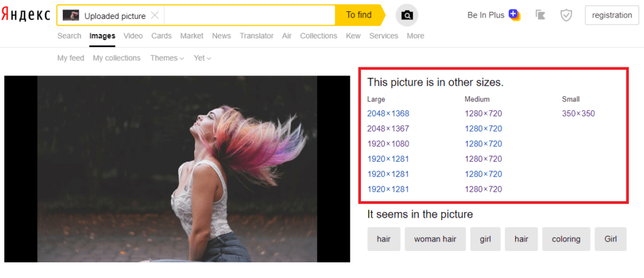This screenshot has height=278, width=644.
Task: Open My collections
Action: click(116, 58)
